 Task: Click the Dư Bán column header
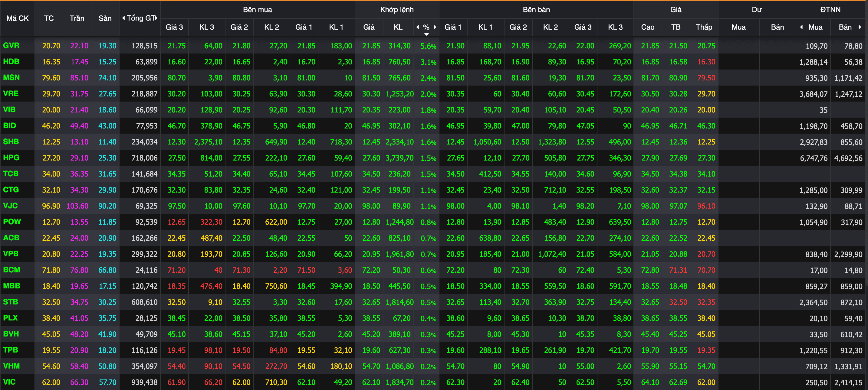778,27
